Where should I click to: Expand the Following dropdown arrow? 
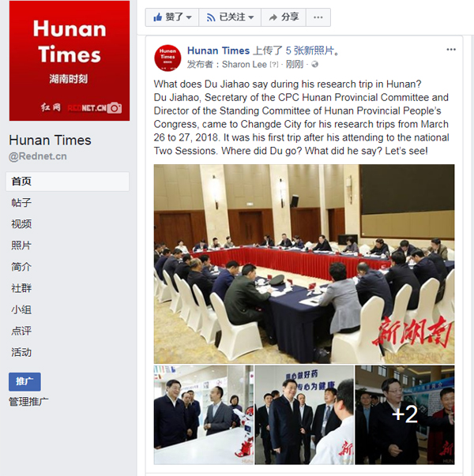click(x=251, y=17)
